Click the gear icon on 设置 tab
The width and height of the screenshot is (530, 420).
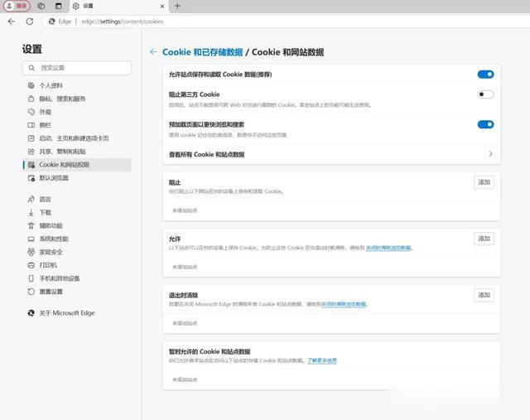pyautogui.click(x=76, y=6)
